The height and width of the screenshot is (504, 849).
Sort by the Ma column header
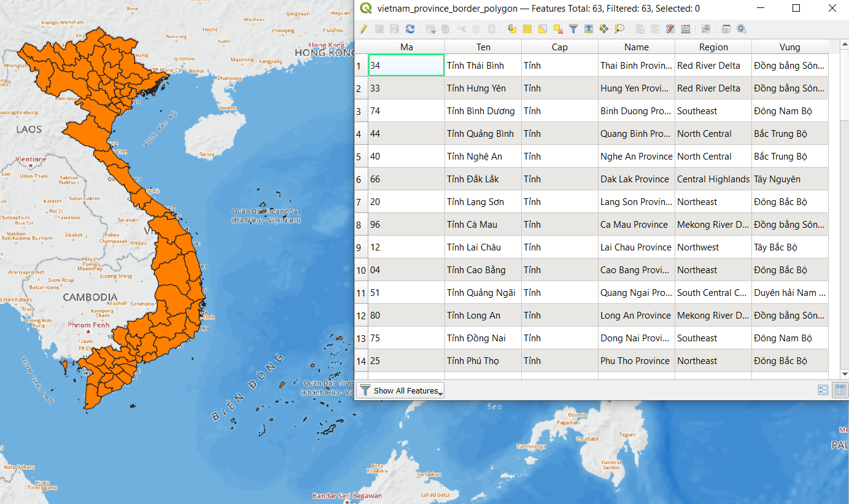coord(406,47)
